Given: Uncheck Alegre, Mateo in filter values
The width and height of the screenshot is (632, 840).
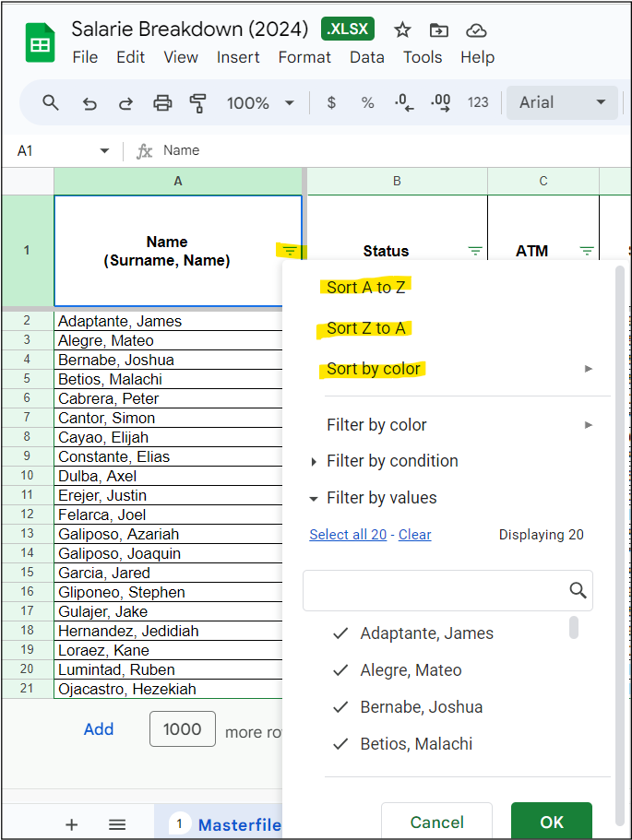Looking at the screenshot, I should pos(341,670).
